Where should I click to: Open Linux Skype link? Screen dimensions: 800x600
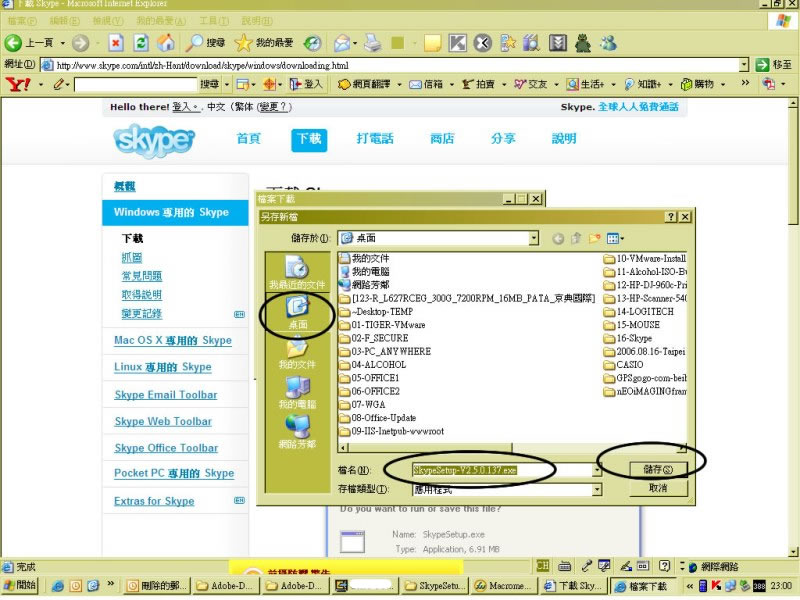point(163,367)
